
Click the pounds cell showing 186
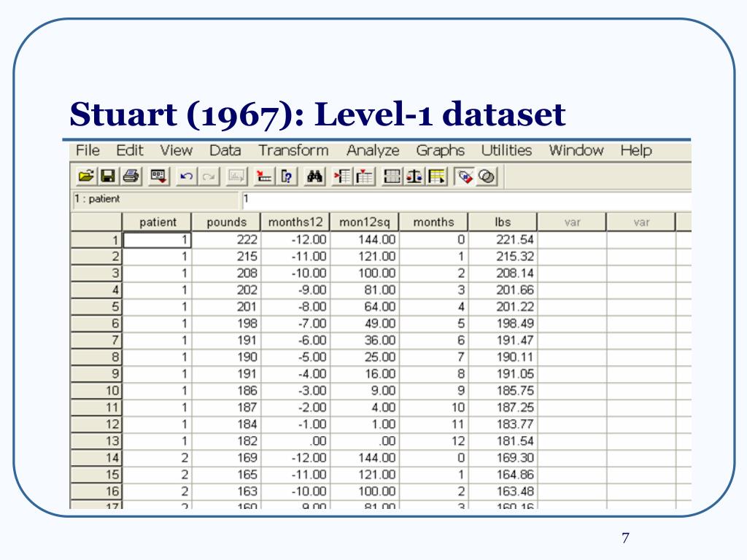[x=226, y=391]
